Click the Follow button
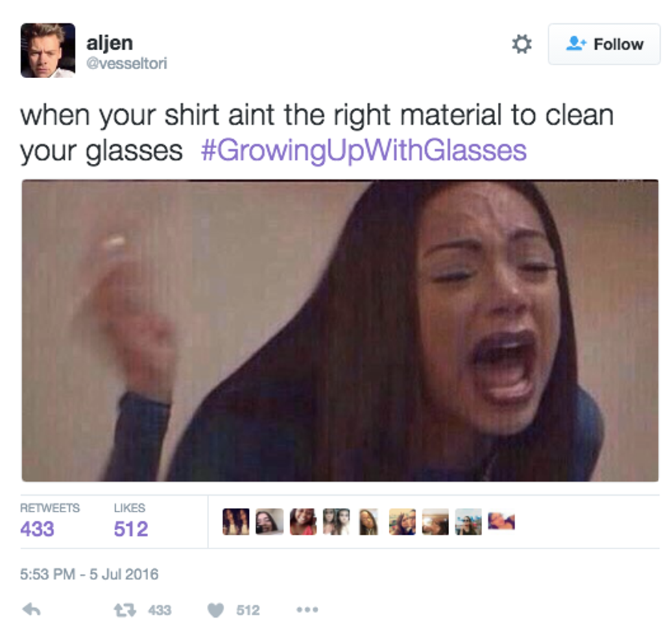Viewport: 672px width, 639px height. coord(604,44)
